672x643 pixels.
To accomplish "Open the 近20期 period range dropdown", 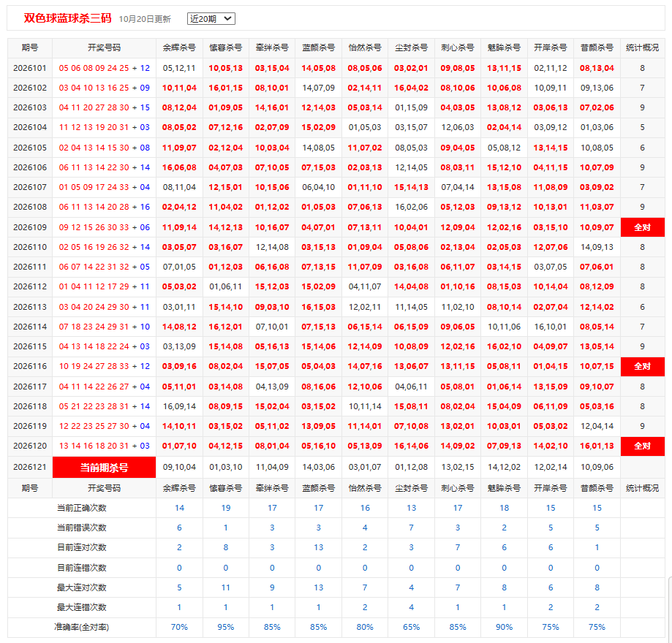I will tap(211, 19).
